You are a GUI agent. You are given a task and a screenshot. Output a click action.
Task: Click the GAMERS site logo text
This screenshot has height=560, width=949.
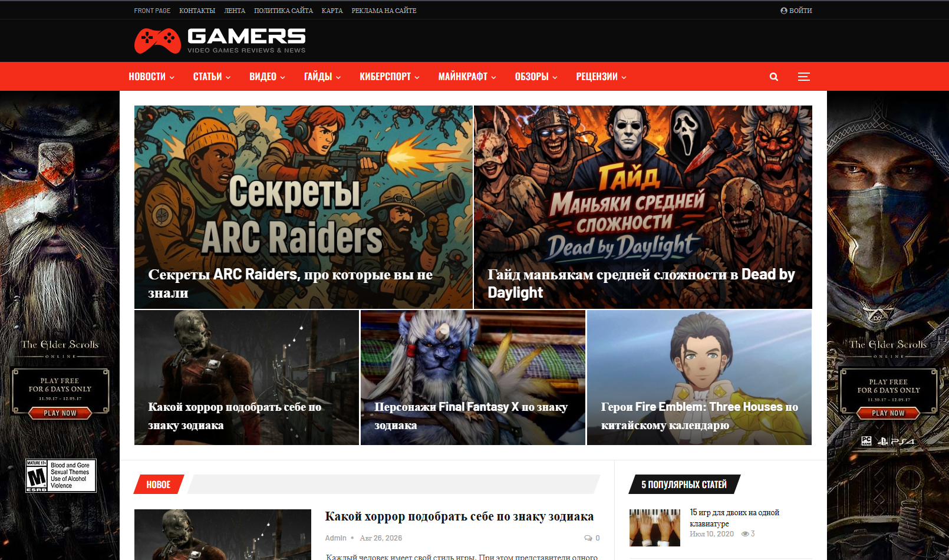[246, 37]
